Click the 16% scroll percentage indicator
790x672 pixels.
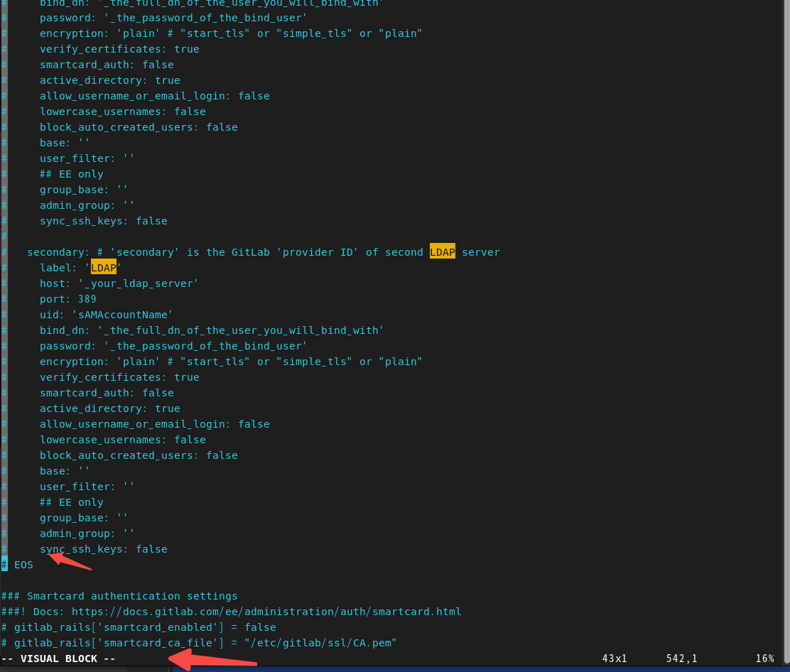pos(764,658)
